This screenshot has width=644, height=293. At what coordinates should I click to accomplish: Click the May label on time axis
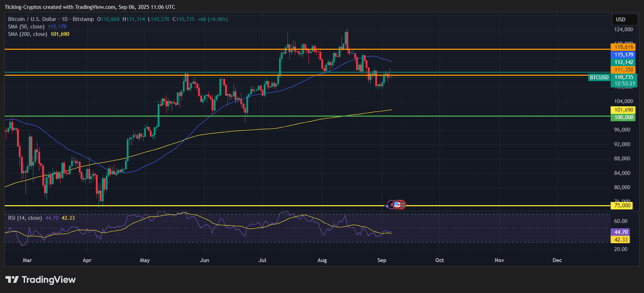pos(145,260)
